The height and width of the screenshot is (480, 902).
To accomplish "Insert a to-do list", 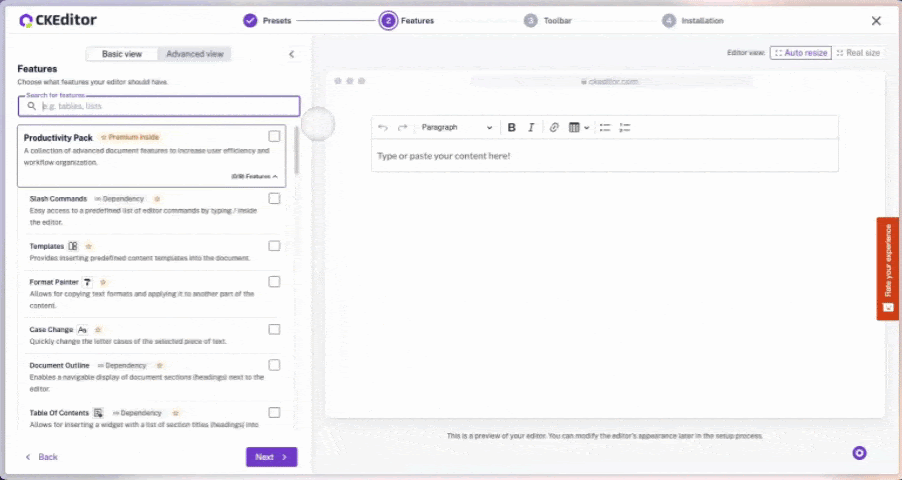I will [625, 128].
